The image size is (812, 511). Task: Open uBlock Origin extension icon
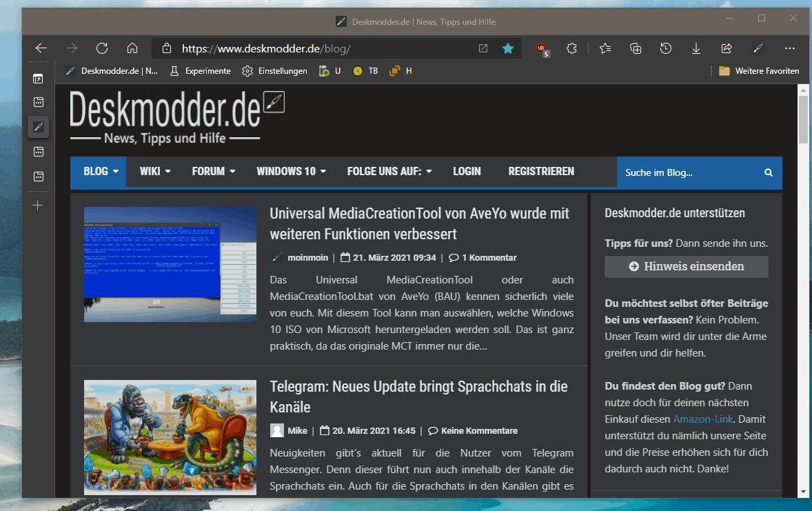[542, 49]
